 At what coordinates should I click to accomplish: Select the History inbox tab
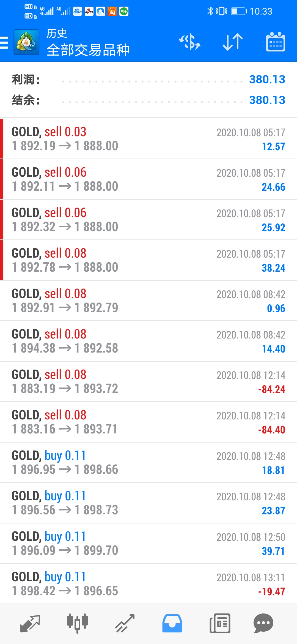click(x=172, y=623)
